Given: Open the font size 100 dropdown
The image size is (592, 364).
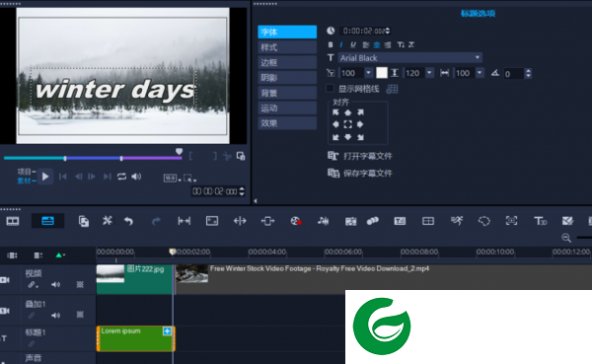Looking at the screenshot, I should (368, 72).
